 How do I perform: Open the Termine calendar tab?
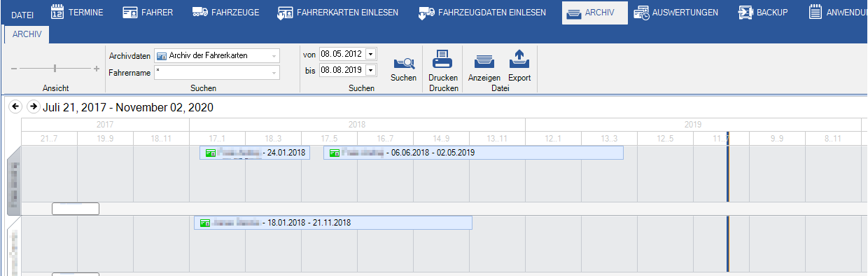78,13
